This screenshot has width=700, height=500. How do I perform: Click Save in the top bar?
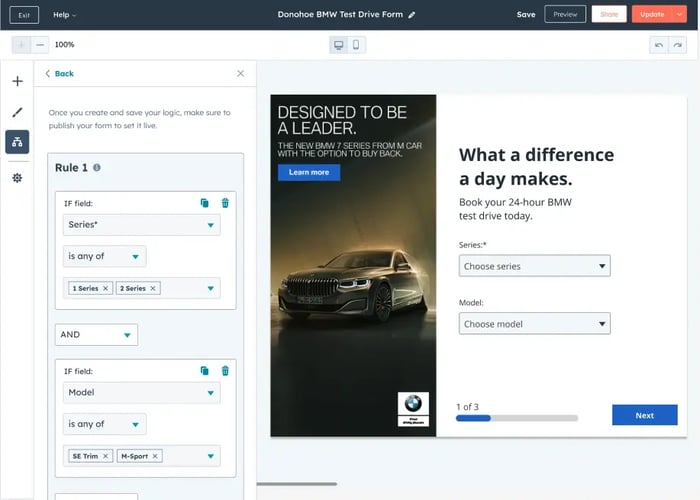pos(526,14)
